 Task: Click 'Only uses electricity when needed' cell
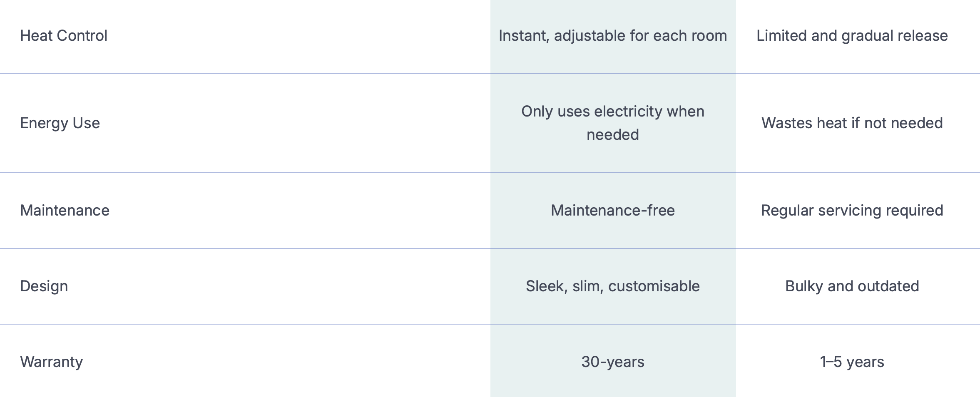click(612, 123)
